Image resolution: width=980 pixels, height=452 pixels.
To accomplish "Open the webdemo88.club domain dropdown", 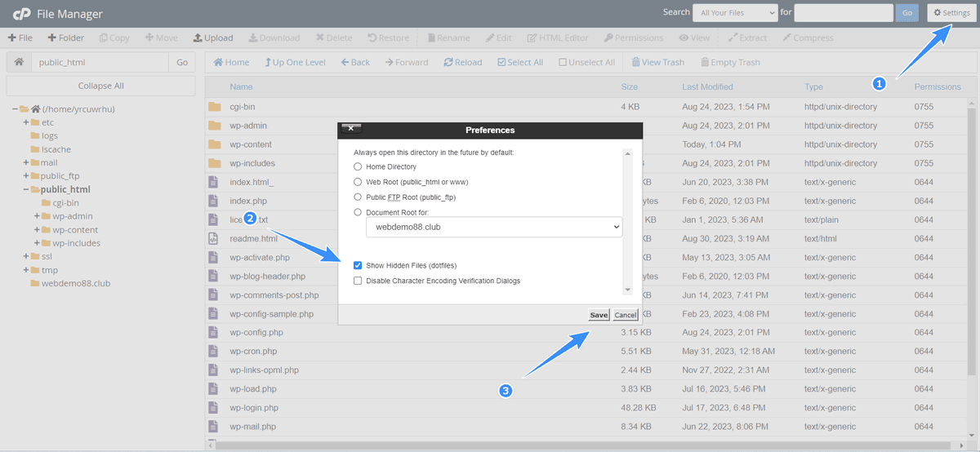I will (493, 227).
